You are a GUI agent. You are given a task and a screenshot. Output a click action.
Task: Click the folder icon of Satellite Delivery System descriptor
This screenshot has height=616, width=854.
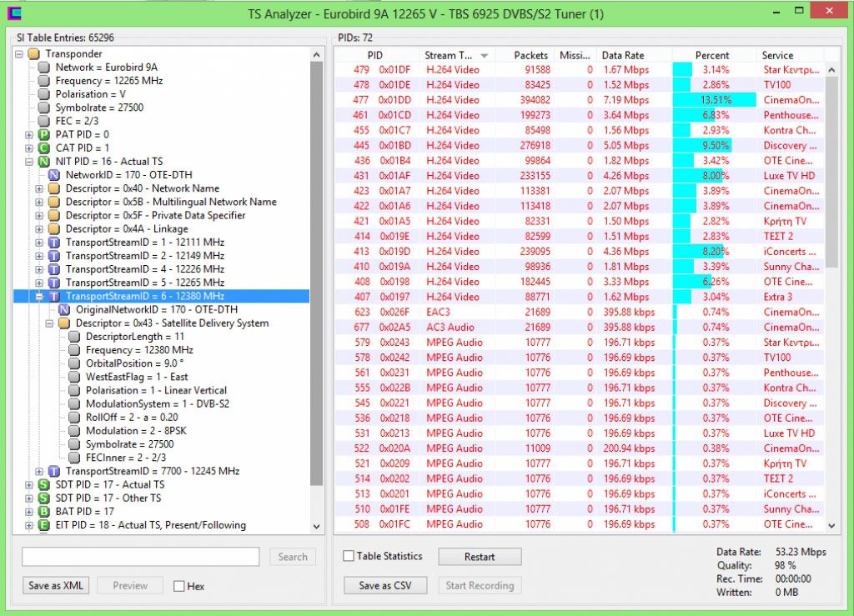tap(64, 323)
